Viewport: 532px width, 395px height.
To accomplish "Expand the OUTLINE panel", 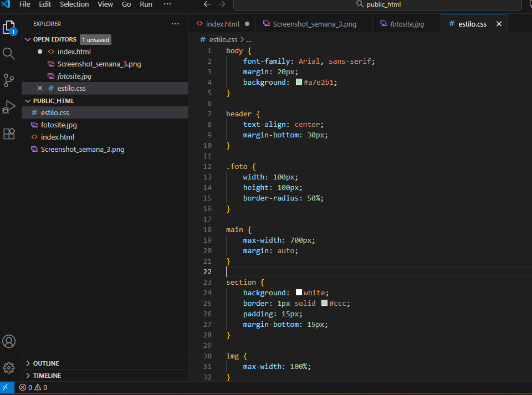I will click(46, 363).
